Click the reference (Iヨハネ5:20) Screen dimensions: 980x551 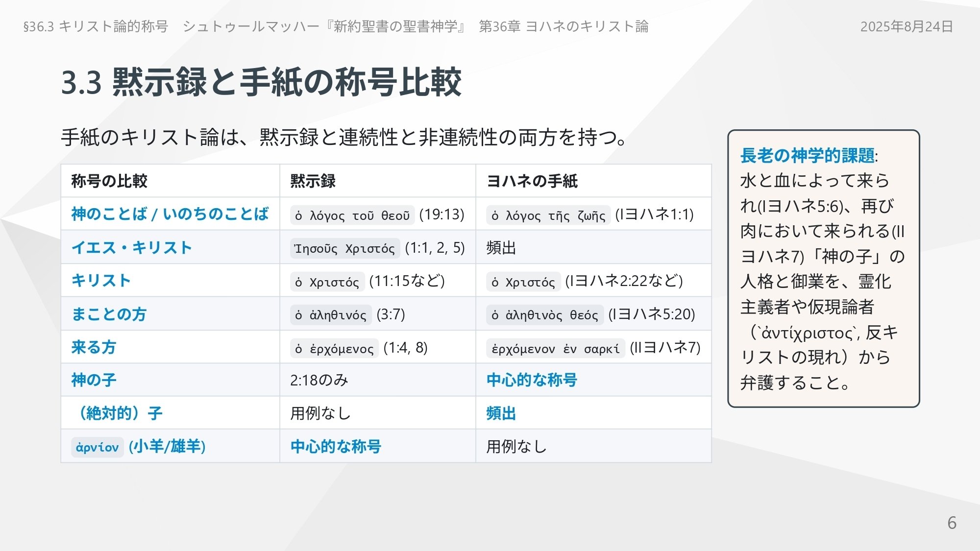tap(652, 314)
